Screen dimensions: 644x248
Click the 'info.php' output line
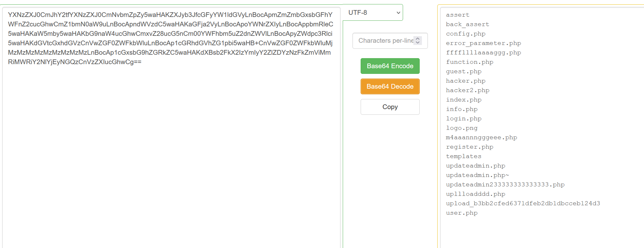(x=461, y=109)
